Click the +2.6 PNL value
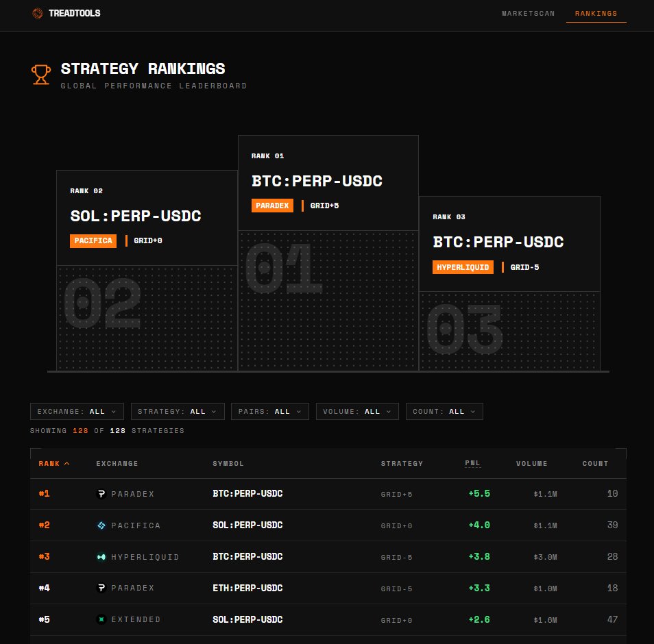Viewport: 654px width, 644px height. click(479, 619)
